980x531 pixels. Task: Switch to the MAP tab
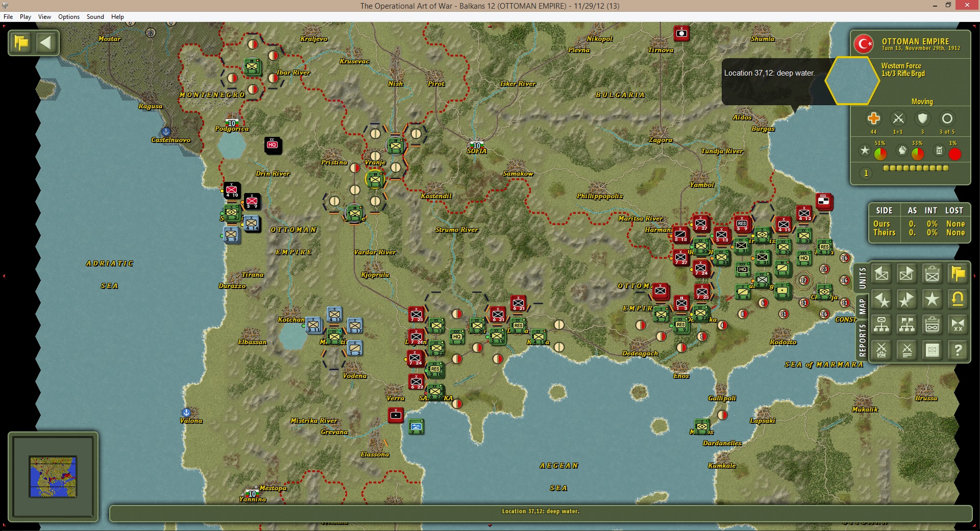(862, 306)
